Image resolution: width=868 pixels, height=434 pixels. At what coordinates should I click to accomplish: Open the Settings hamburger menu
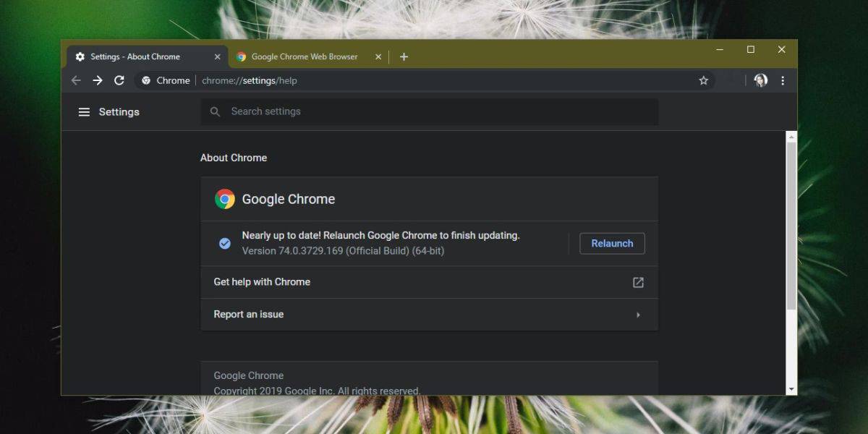[84, 112]
